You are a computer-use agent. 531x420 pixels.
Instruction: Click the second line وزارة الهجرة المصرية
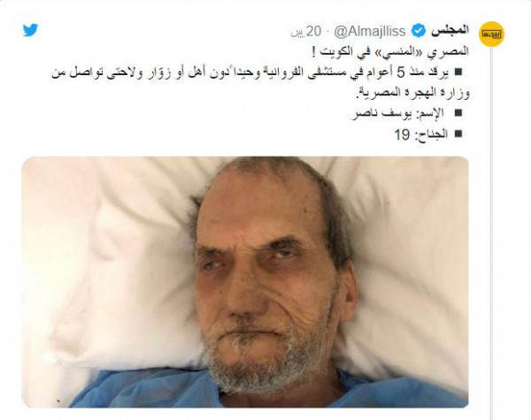[412, 92]
